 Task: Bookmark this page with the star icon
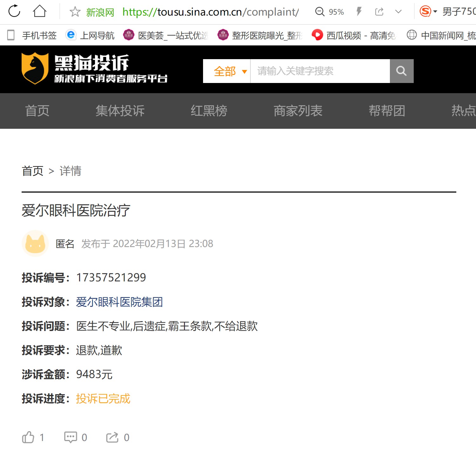click(75, 12)
